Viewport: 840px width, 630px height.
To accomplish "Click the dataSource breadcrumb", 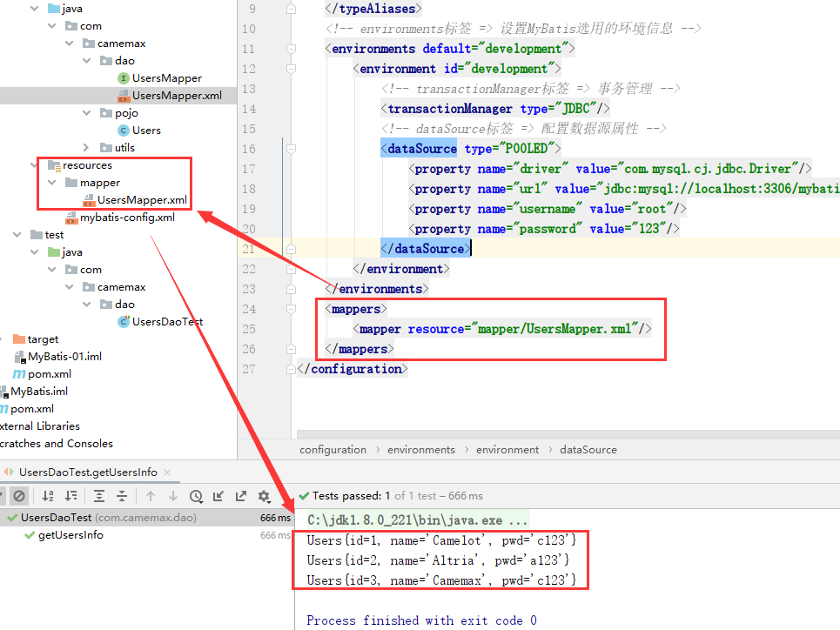I will tap(588, 450).
